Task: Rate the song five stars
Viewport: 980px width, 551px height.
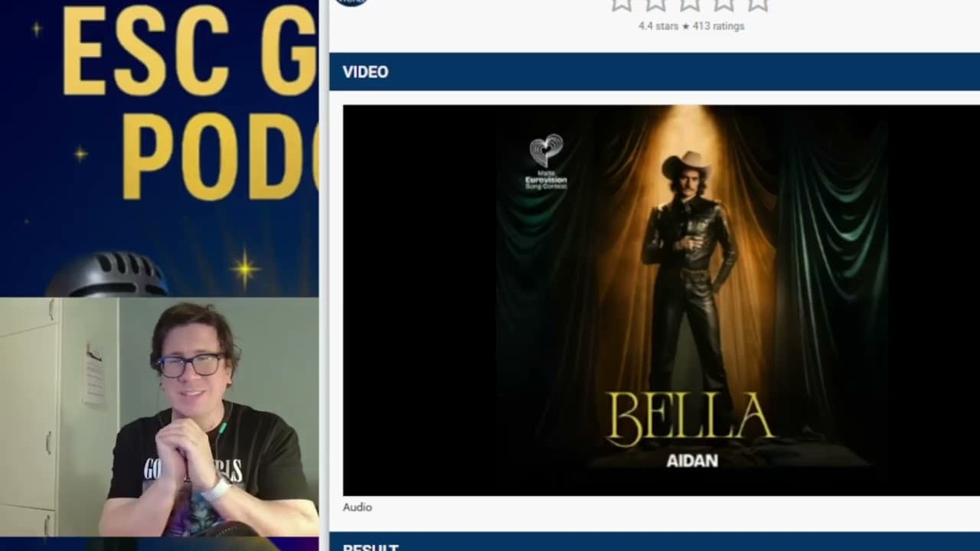Action: (758, 4)
